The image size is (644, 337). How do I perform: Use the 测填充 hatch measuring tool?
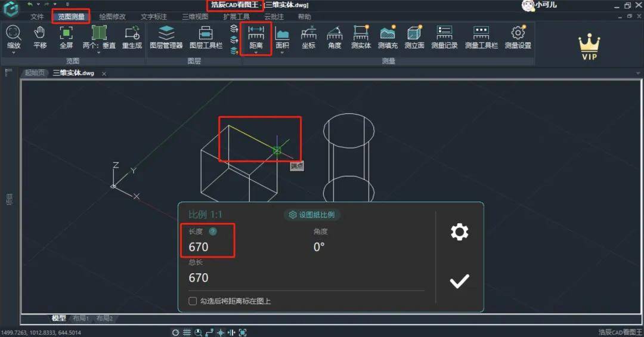pos(388,37)
